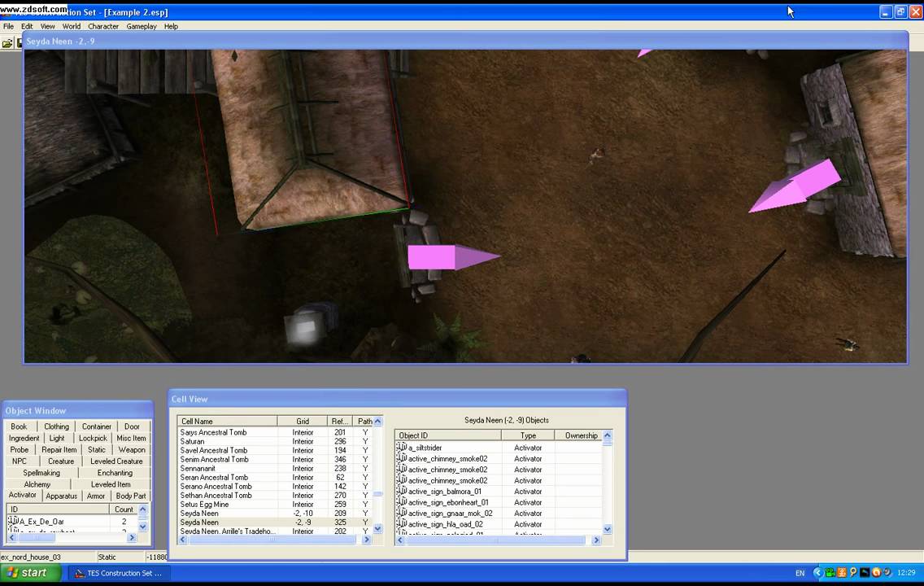This screenshot has width=924, height=586.
Task: Switch to the Spellmaking tab
Action: 41,473
